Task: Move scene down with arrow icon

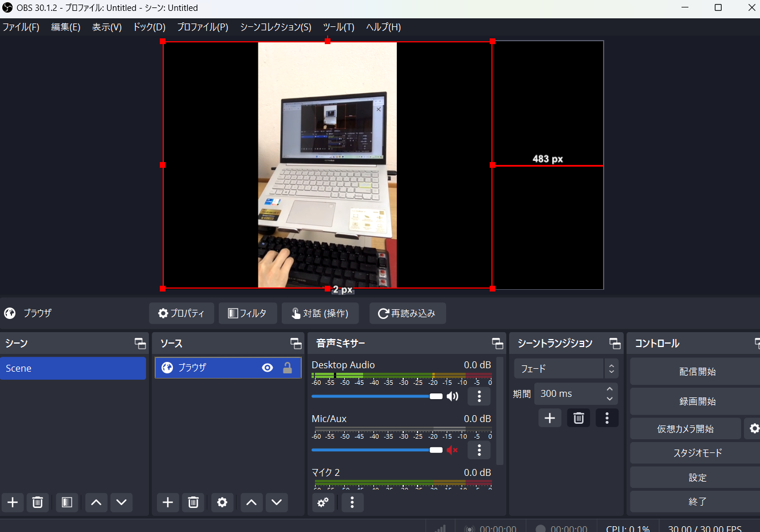Action: click(121, 502)
